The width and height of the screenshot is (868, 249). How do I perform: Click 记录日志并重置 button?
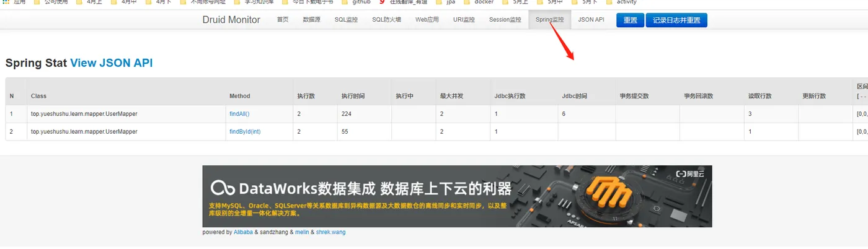pyautogui.click(x=676, y=20)
